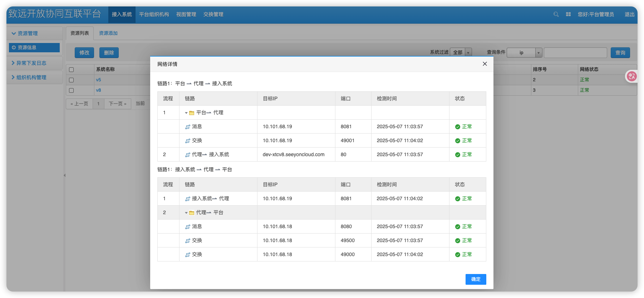Viewport: 644px width, 298px height.
Task: Switch to the 资源添加 tab
Action: (108, 33)
